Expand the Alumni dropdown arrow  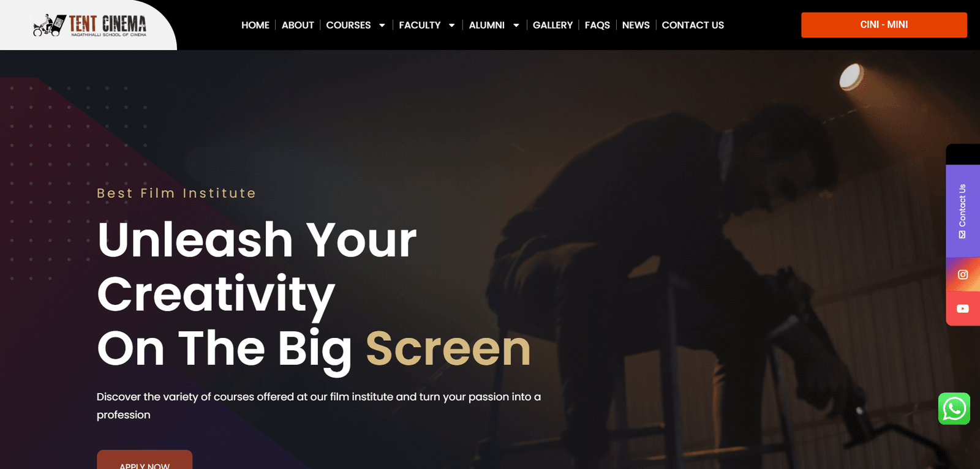click(x=516, y=25)
